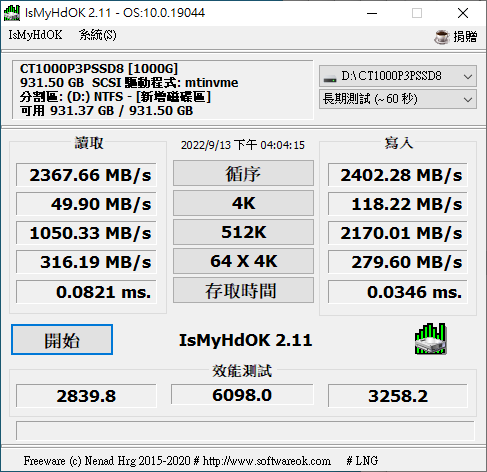Image resolution: width=487 pixels, height=472 pixels.
Task: Select the read value 49.90 MB/s
Action: [86, 204]
